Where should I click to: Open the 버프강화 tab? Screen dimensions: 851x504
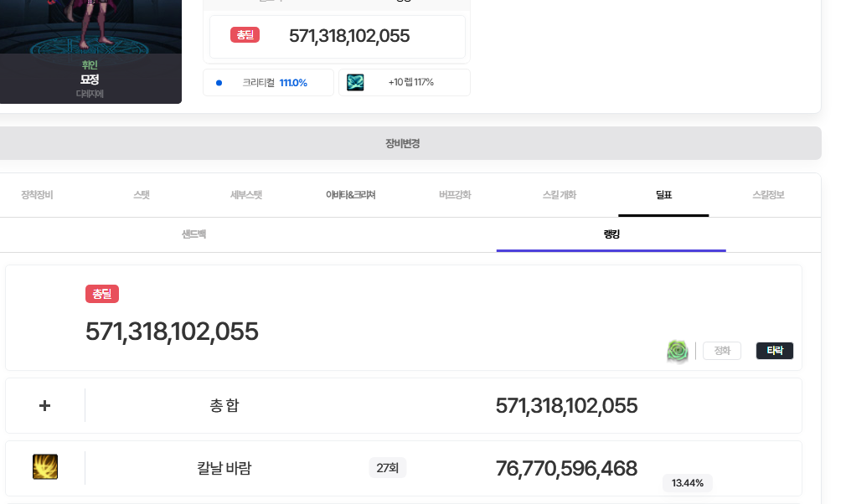pos(455,195)
